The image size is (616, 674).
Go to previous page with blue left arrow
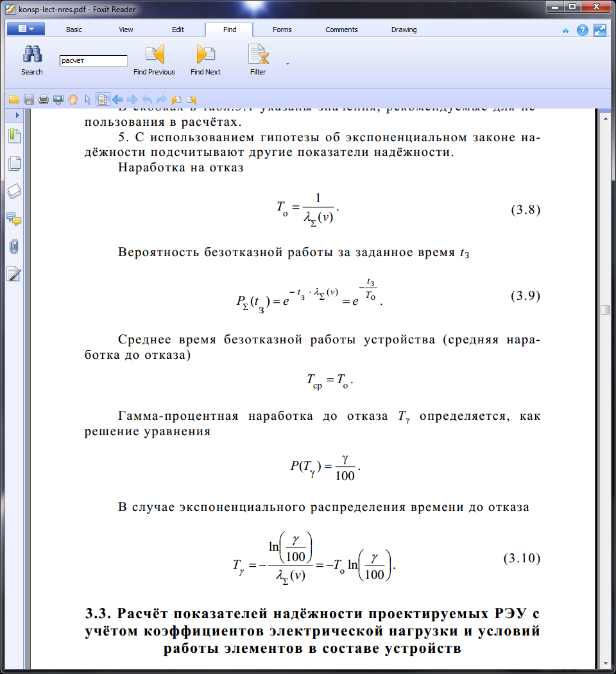pos(117,99)
